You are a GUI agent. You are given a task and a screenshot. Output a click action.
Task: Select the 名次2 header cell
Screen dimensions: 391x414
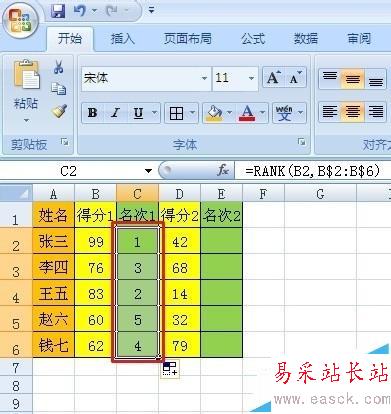click(221, 215)
